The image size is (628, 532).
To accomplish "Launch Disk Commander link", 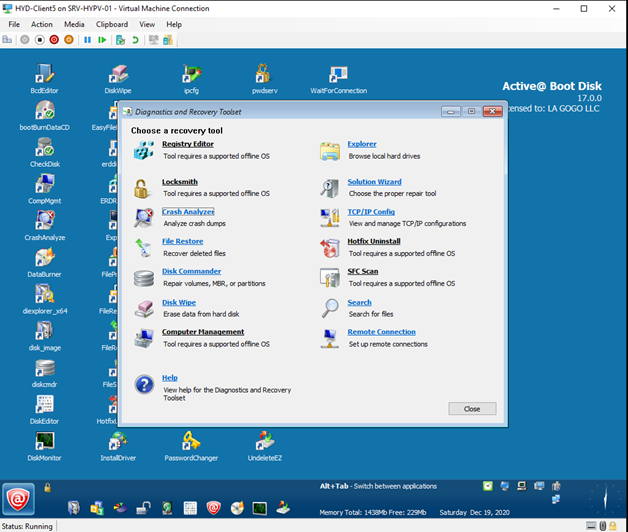I will click(191, 271).
